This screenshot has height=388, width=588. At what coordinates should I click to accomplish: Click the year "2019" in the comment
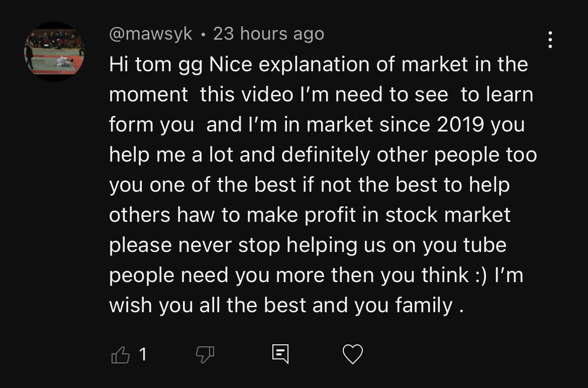tap(461, 125)
